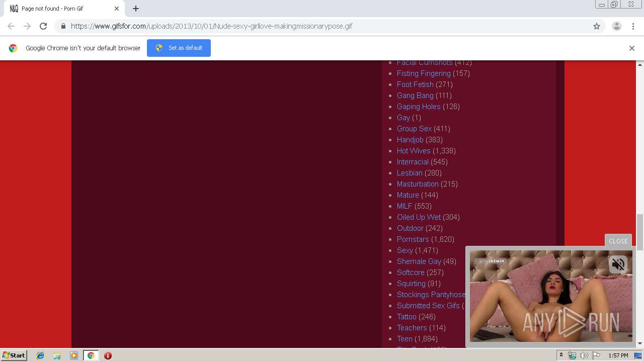Open the Outdoor category link

pos(410,228)
